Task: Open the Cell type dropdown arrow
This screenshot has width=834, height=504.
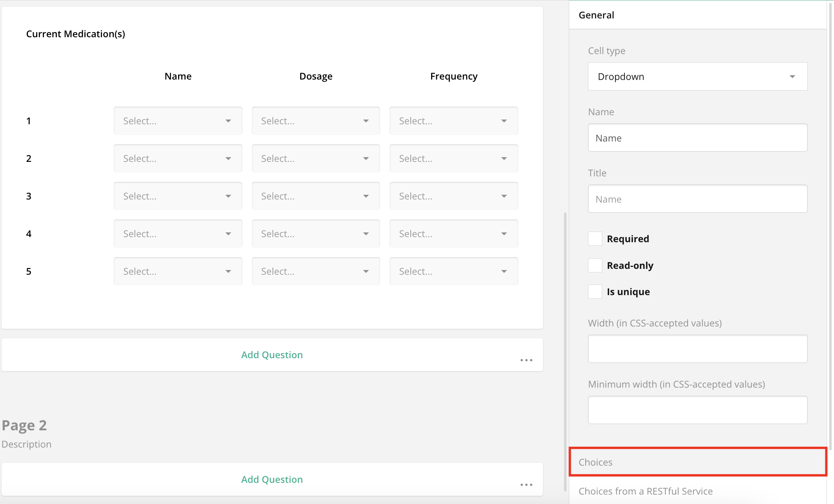Action: [792, 76]
